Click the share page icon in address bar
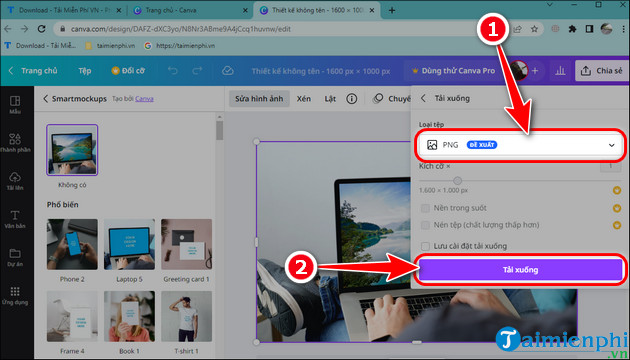The width and height of the screenshot is (630, 360). point(518,29)
